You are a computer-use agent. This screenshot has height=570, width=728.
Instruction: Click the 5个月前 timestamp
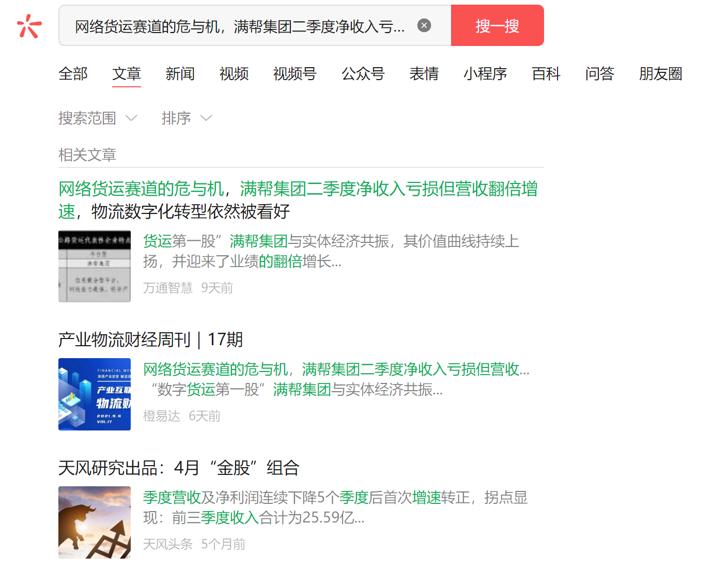pyautogui.click(x=223, y=544)
